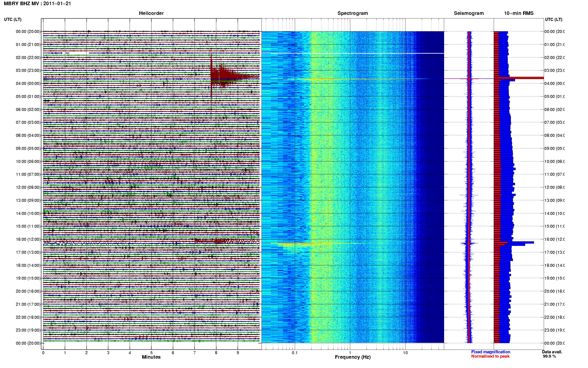Click the Data avail. label
The height and width of the screenshot is (368, 588).
tap(552, 352)
